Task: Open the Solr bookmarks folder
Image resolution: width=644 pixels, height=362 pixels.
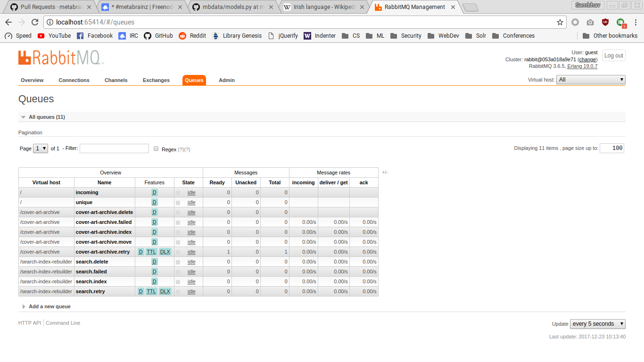Action: (475, 36)
